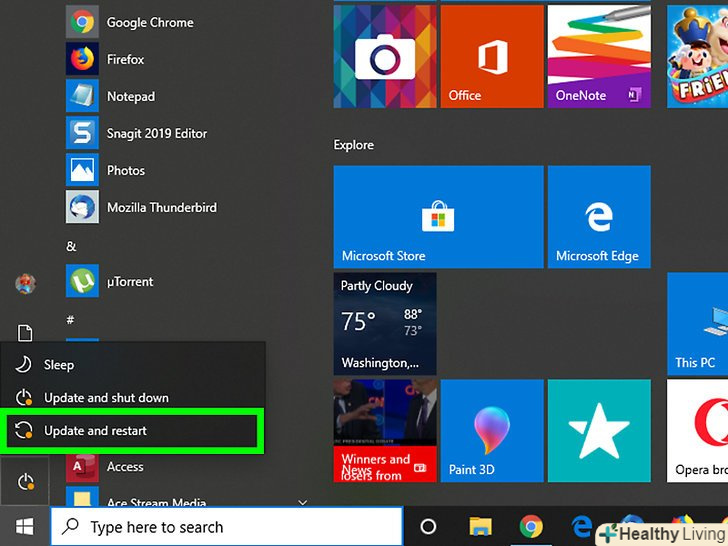
Task: Click the Camera tile
Action: coord(385,57)
